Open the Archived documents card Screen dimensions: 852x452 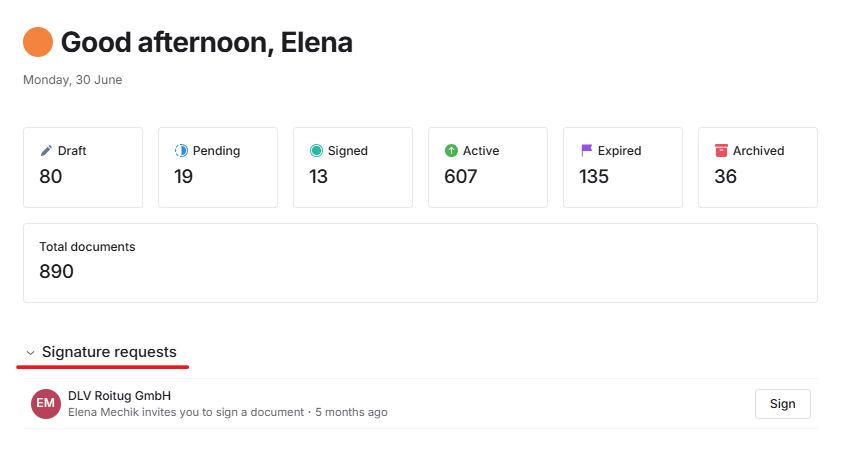pyautogui.click(x=758, y=167)
